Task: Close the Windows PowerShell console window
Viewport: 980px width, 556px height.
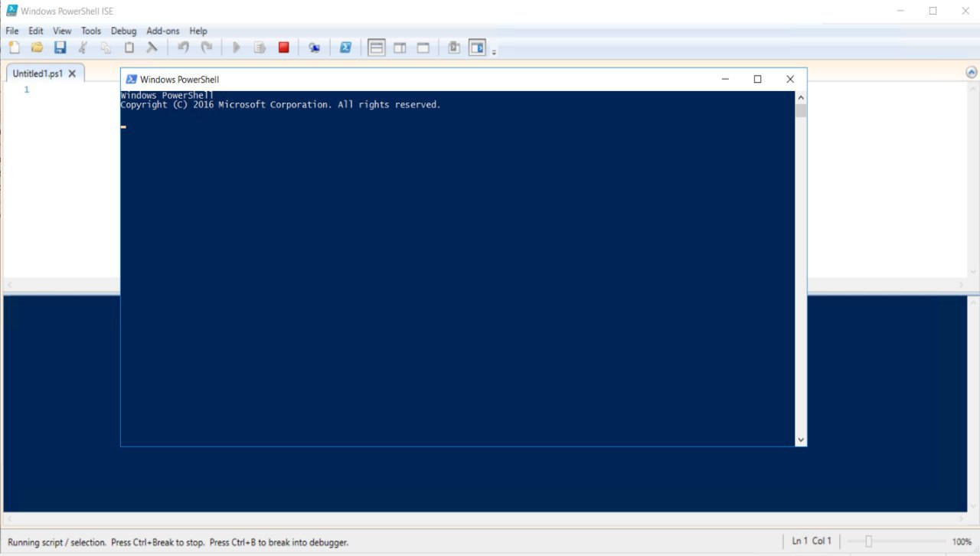Action: [790, 79]
